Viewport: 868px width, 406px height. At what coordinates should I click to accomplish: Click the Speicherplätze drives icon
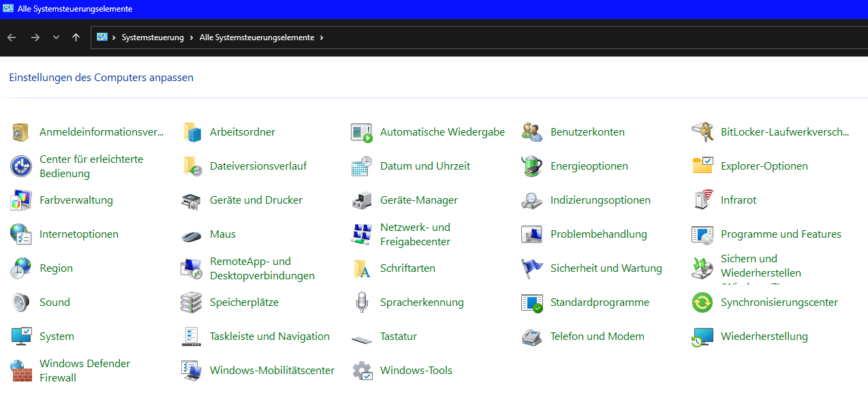[191, 302]
